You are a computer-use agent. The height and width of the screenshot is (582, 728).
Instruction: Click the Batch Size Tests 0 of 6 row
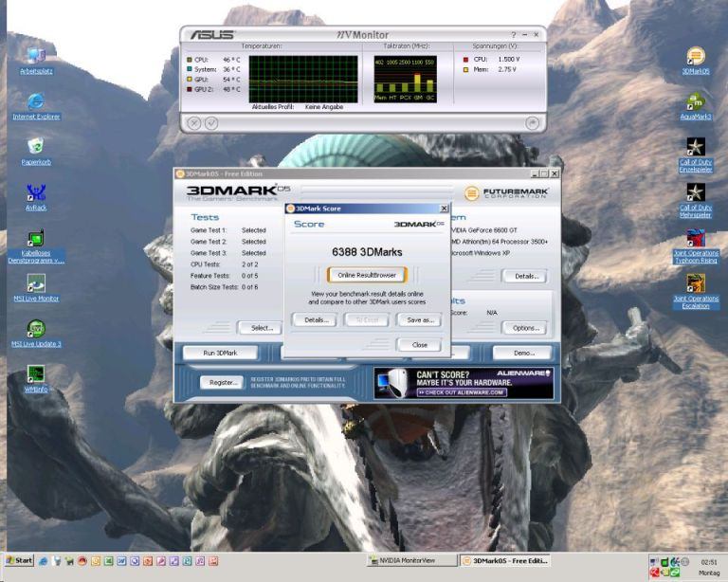pyautogui.click(x=224, y=287)
